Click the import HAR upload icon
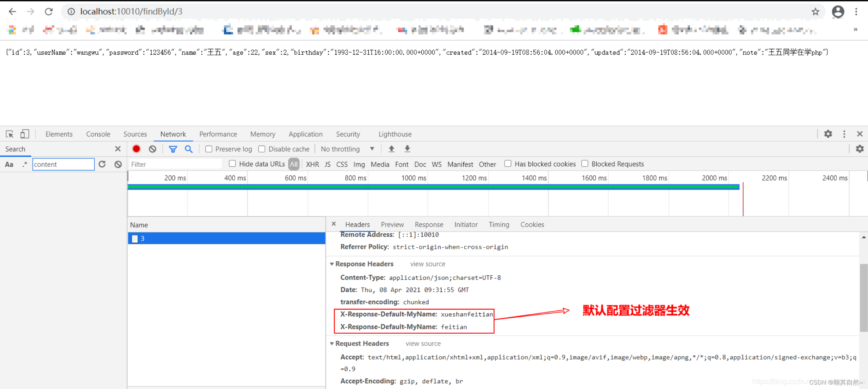The width and height of the screenshot is (868, 389). [x=391, y=149]
